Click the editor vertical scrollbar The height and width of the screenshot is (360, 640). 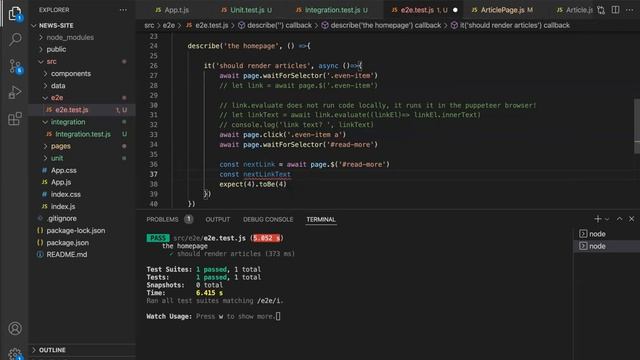[x=637, y=126]
